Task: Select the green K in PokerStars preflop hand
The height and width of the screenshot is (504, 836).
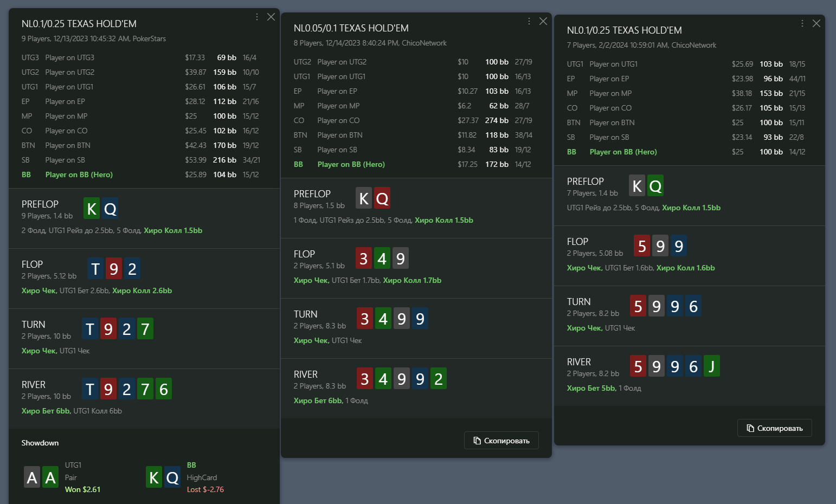Action: (x=92, y=209)
